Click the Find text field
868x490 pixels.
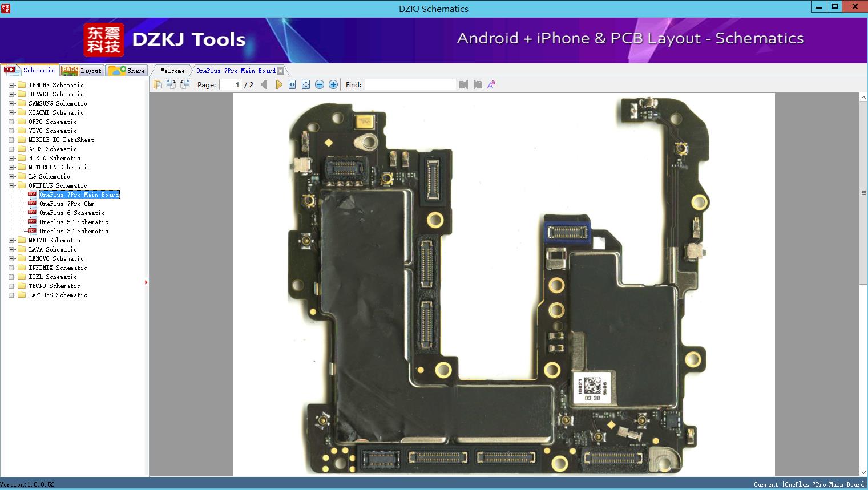point(410,84)
